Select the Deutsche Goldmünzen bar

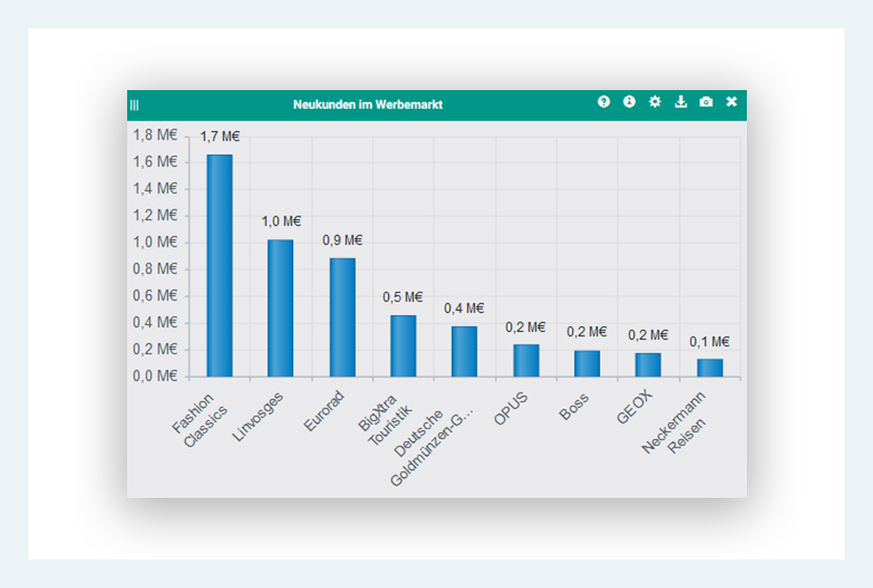pyautogui.click(x=464, y=352)
